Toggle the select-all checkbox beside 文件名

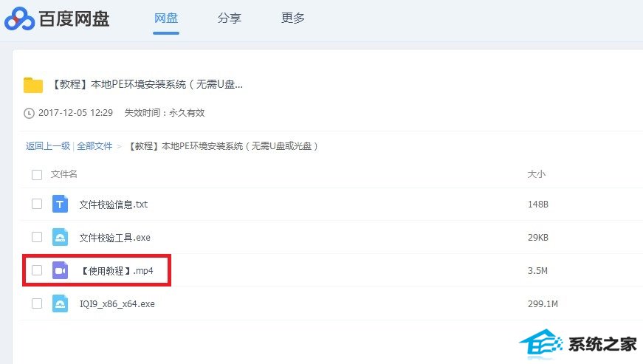coord(37,175)
